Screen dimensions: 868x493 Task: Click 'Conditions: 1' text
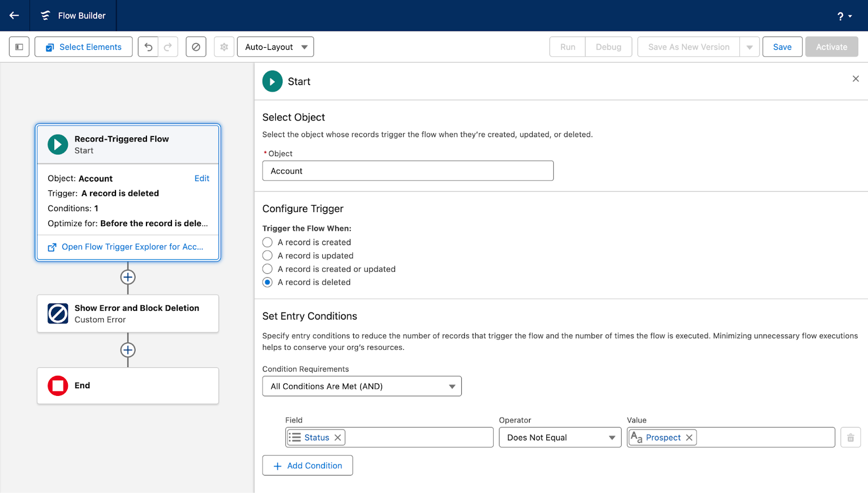[73, 208]
